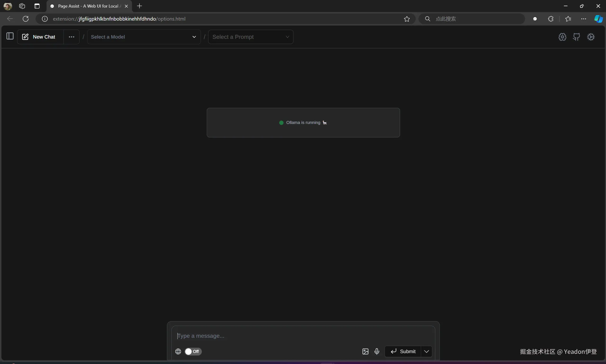Refresh the page with reload button

(x=26, y=19)
